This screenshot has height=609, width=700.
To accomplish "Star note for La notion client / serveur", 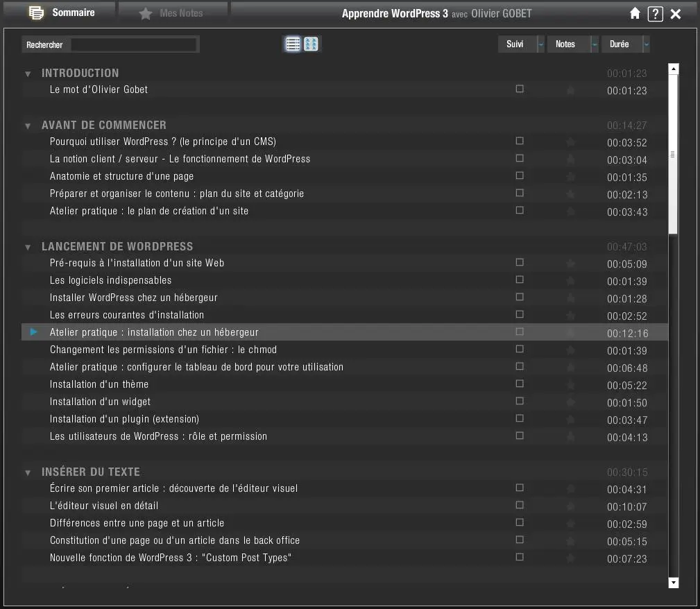I will click(x=570, y=160).
